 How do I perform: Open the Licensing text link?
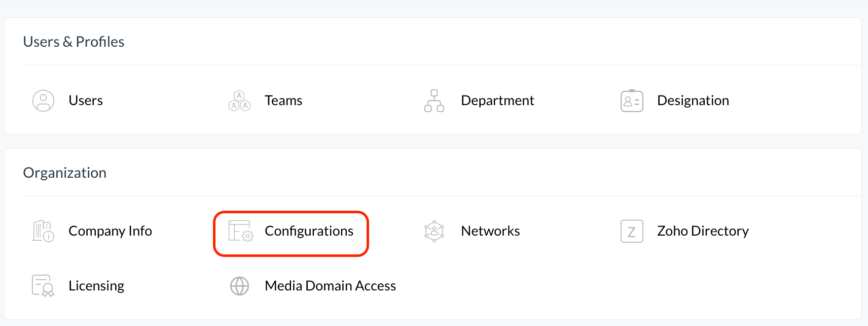(96, 286)
